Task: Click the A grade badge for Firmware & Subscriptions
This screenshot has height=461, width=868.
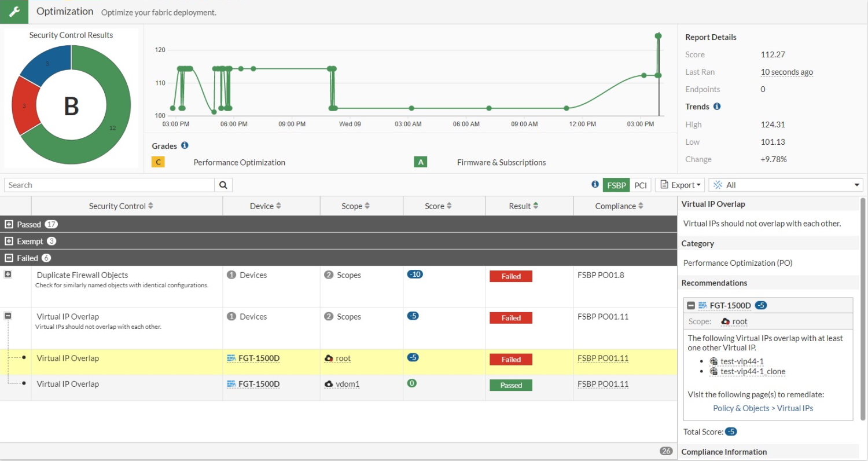Action: [x=421, y=162]
